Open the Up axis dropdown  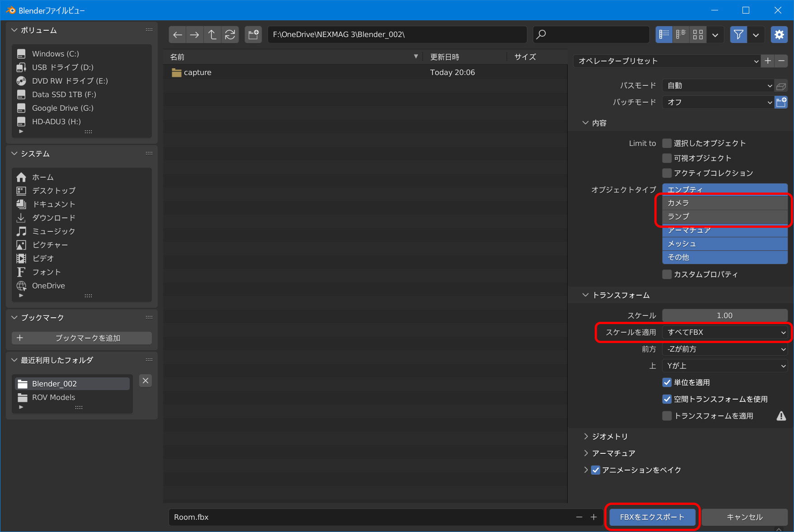tap(725, 366)
